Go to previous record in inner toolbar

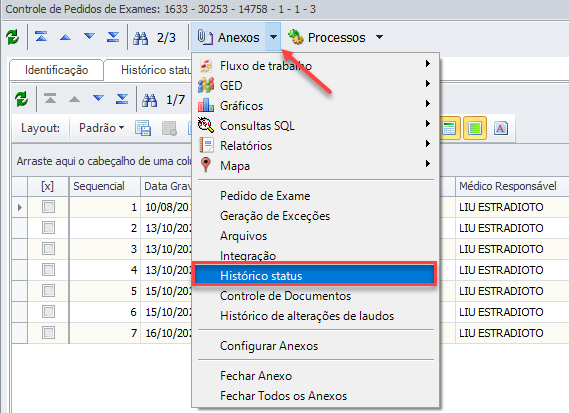pyautogui.click(x=74, y=99)
